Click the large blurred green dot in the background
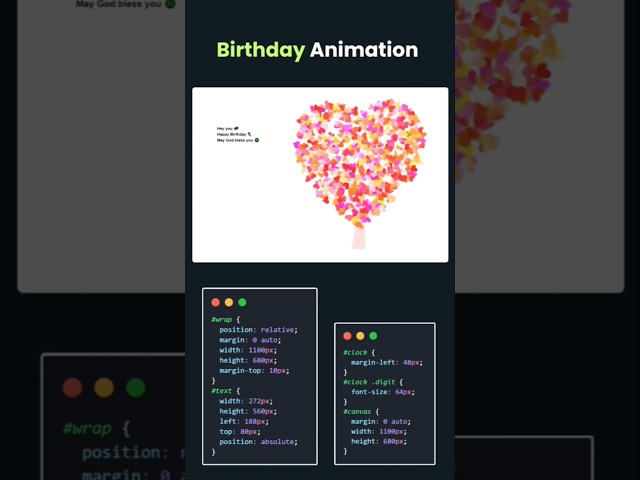640x480 pixels. 136,387
